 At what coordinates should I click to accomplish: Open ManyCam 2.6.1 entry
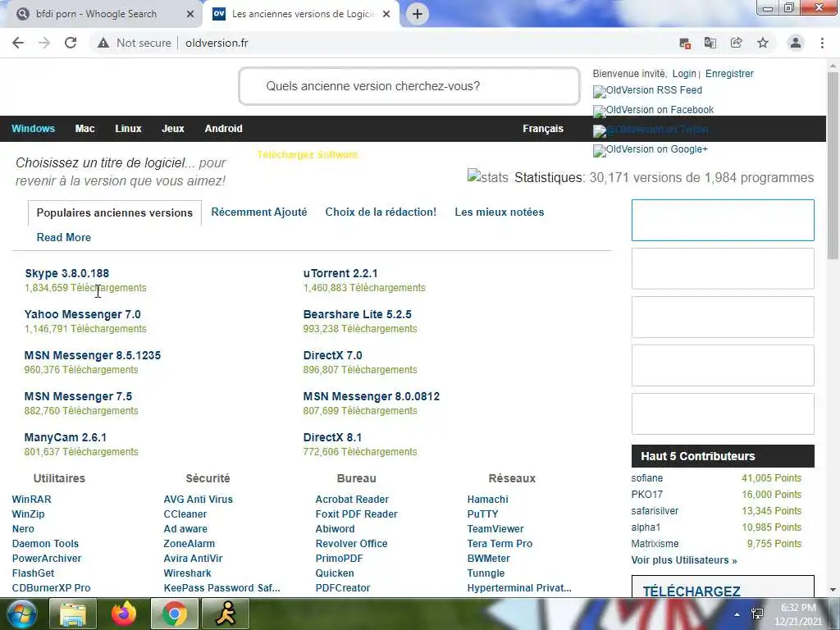(66, 437)
